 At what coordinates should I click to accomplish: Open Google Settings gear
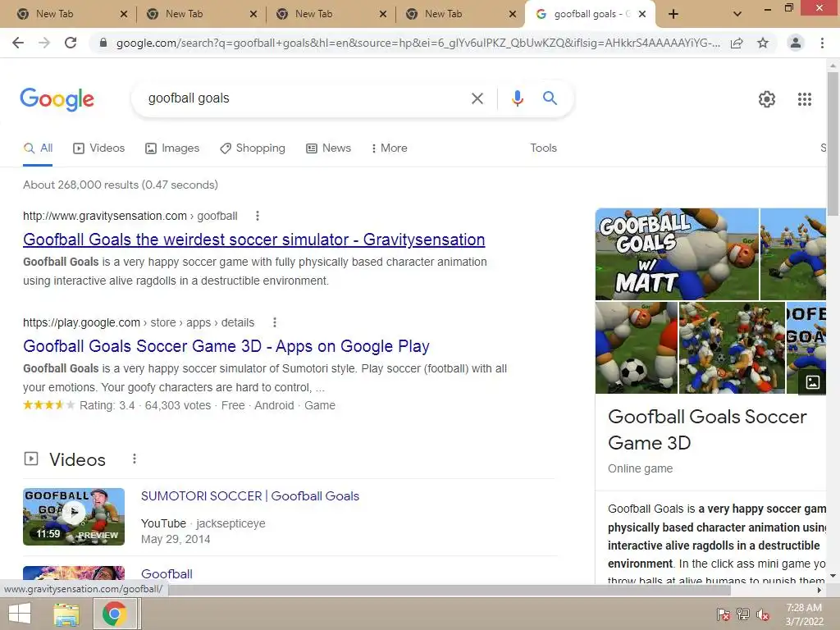pyautogui.click(x=767, y=99)
